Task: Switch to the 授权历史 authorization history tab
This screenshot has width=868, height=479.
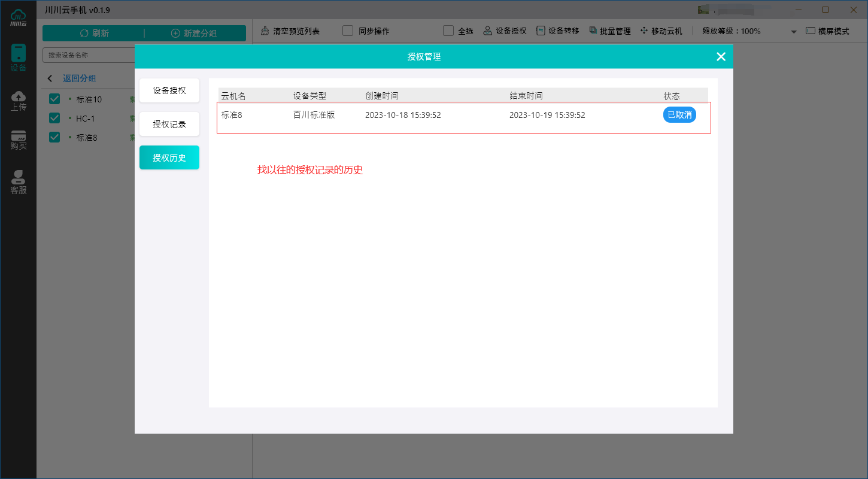Action: coord(169,157)
